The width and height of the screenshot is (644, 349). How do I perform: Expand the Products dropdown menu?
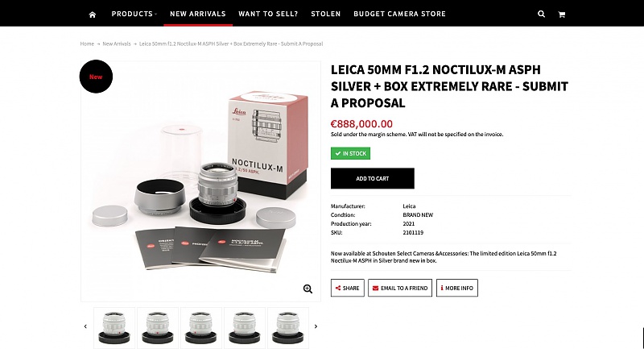134,14
